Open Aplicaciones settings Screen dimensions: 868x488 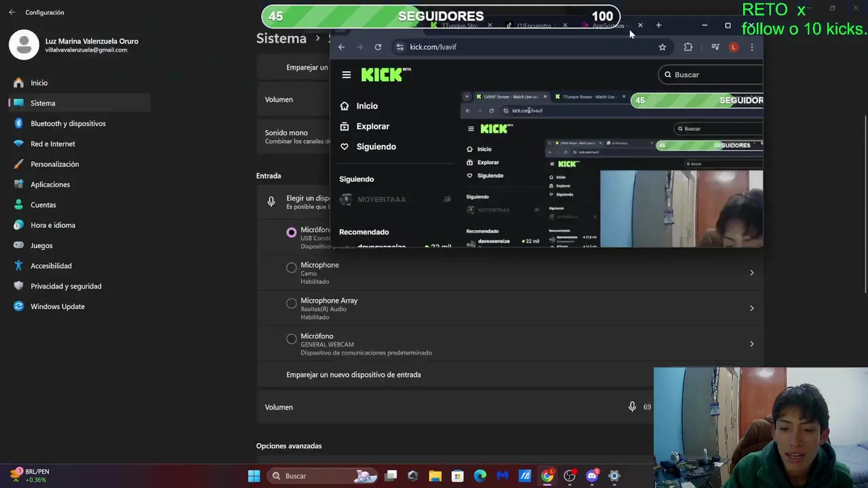(80, 184)
